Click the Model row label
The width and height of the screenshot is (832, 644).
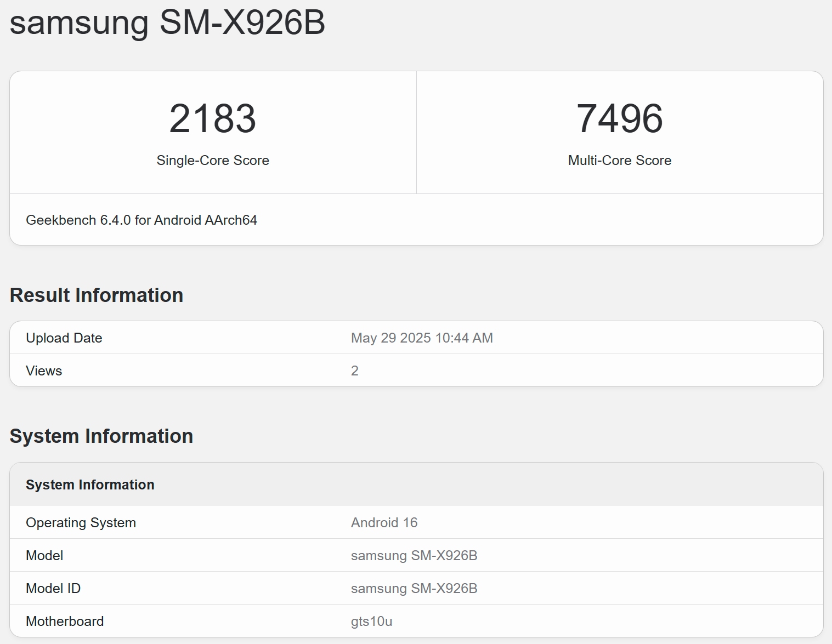pos(44,556)
